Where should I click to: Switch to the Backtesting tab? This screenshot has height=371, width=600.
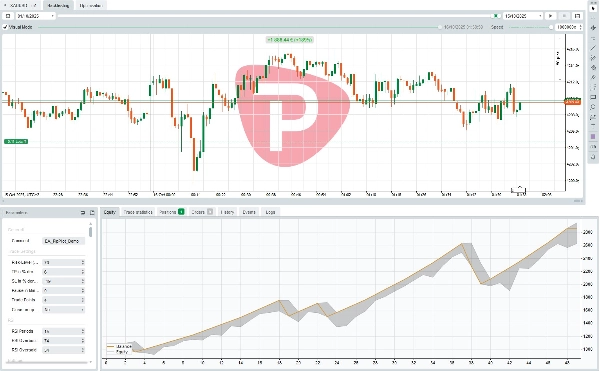tap(59, 5)
